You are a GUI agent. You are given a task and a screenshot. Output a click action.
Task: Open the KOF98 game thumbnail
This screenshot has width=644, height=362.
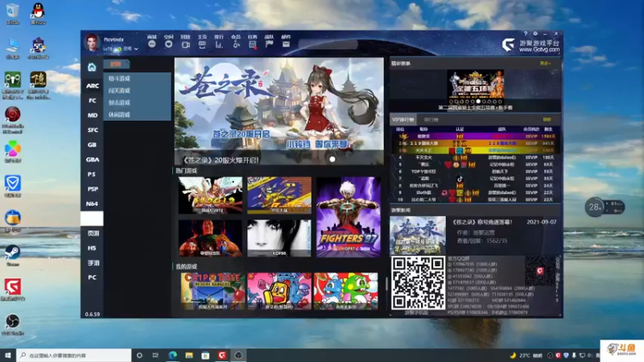coord(279,238)
